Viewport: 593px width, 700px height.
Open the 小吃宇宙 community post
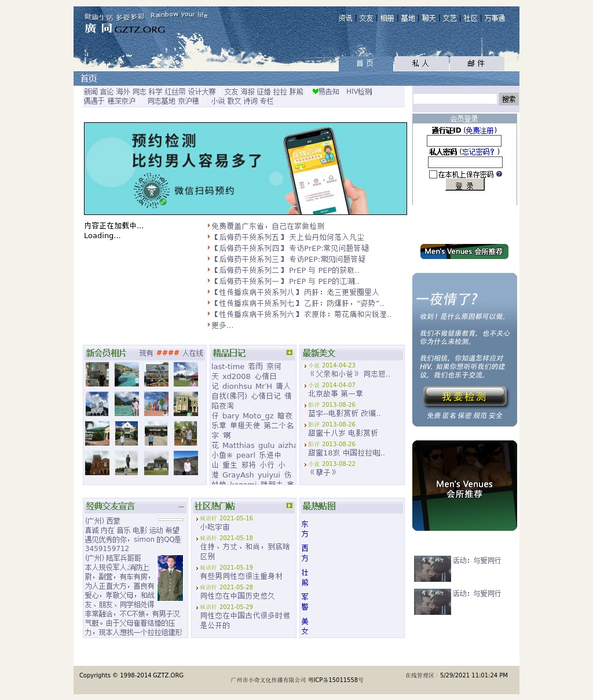tap(215, 527)
